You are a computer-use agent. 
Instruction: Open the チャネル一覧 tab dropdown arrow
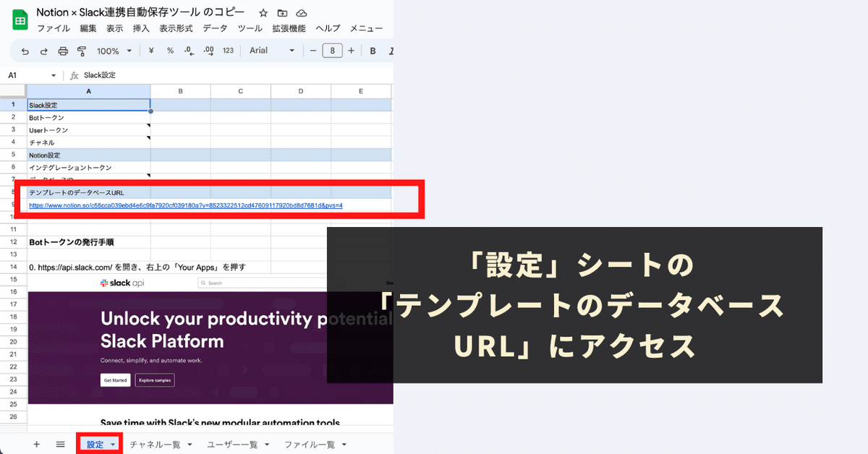[190, 445]
